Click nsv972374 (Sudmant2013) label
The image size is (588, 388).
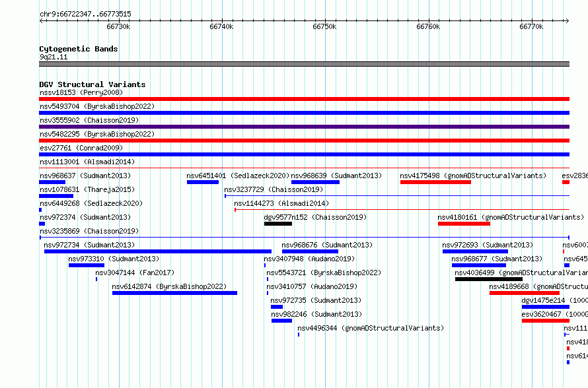85,217
